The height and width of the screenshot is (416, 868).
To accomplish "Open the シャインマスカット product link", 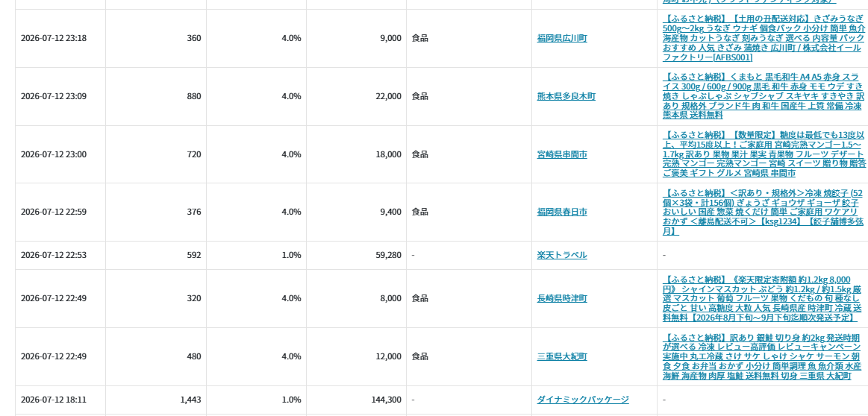I will pyautogui.click(x=762, y=298).
